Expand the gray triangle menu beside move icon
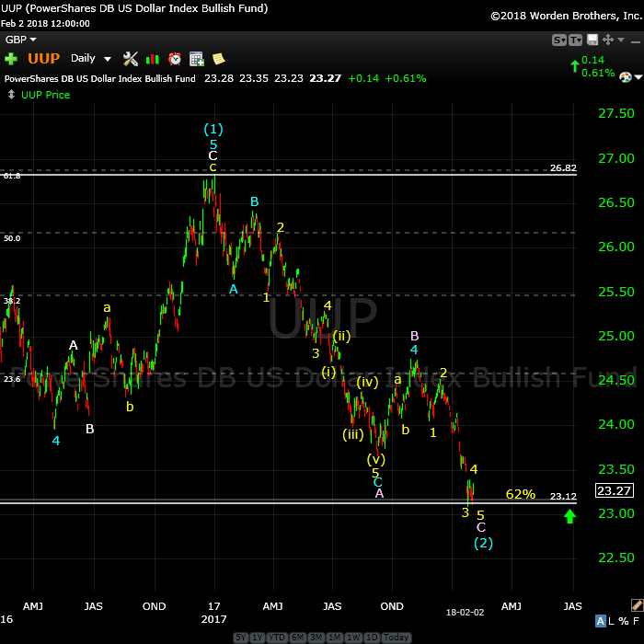The height and width of the screenshot is (644, 644). (x=621, y=40)
